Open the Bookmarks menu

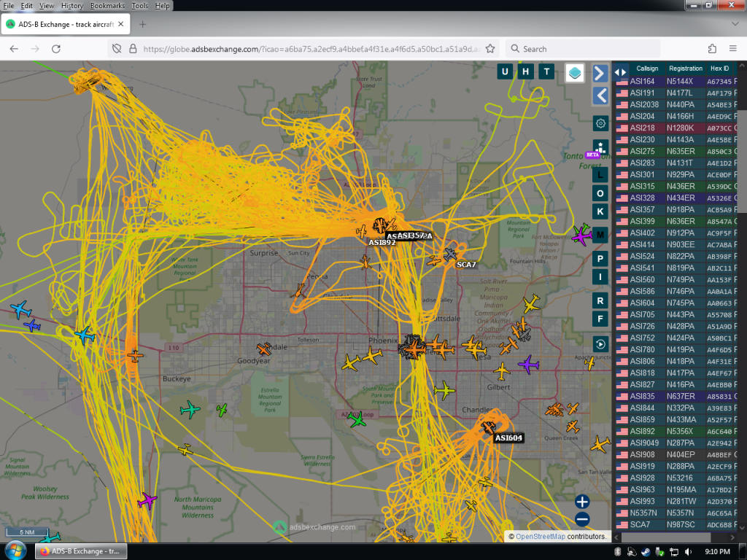coord(107,6)
